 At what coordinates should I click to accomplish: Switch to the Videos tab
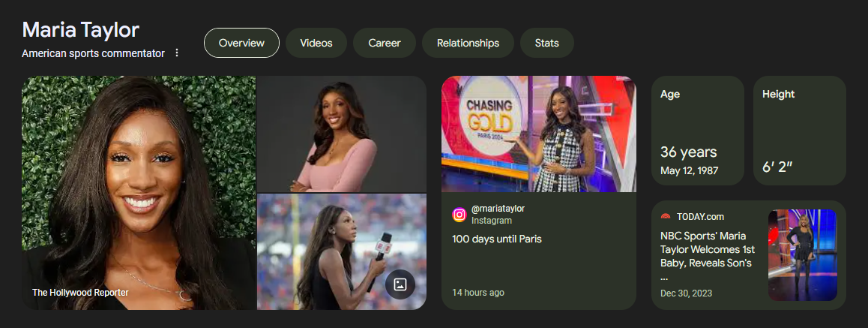tap(316, 43)
